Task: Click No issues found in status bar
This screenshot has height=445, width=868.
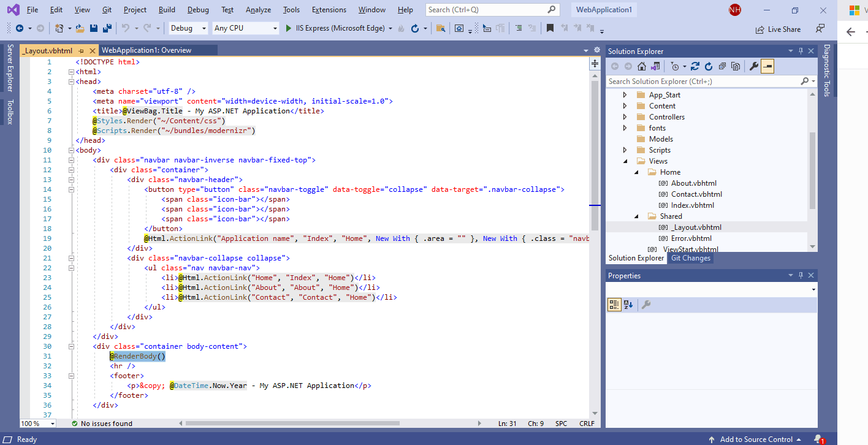Action: tap(104, 423)
